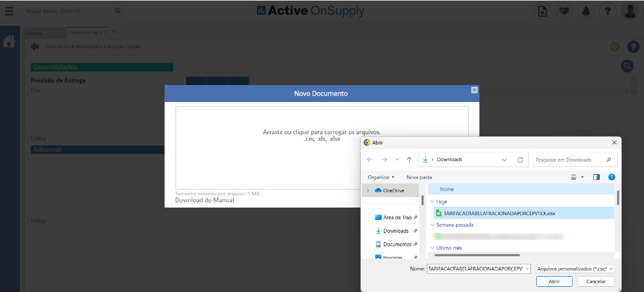644x292 pixels.
Task: Click the Abrir button
Action: (554, 281)
